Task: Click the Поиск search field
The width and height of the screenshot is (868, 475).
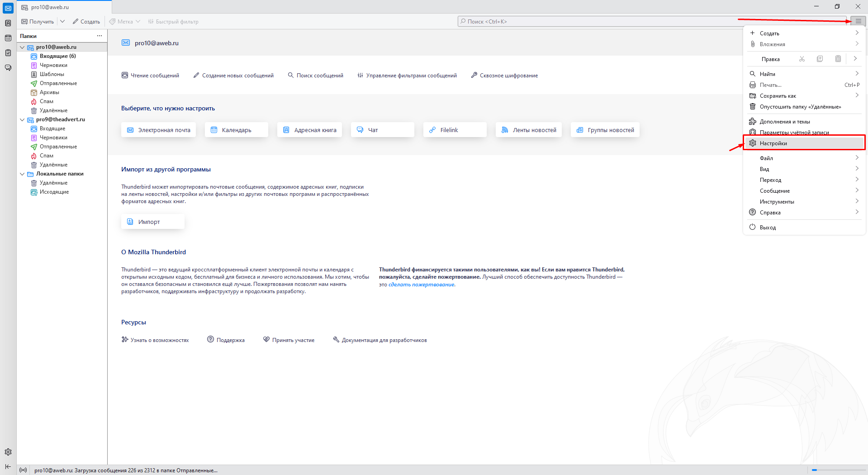Action: click(652, 21)
